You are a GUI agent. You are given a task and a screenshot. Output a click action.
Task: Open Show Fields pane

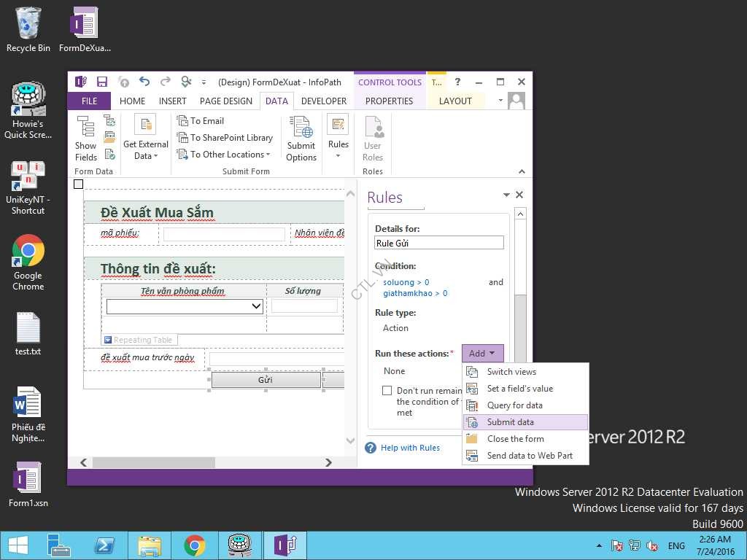pos(86,139)
